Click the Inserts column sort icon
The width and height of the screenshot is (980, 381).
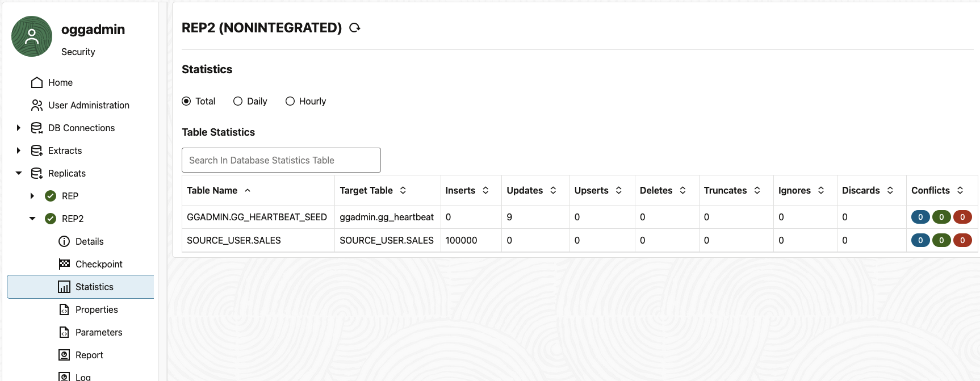tap(485, 190)
